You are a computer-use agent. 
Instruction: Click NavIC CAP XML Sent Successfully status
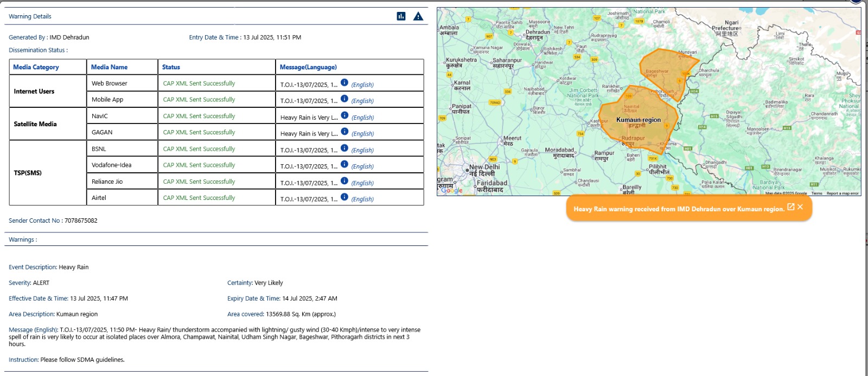tap(199, 116)
